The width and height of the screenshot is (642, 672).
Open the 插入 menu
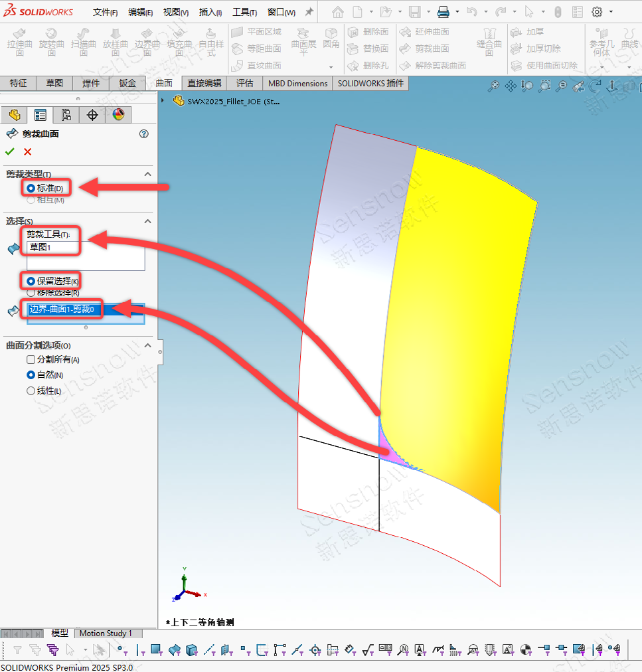click(210, 12)
